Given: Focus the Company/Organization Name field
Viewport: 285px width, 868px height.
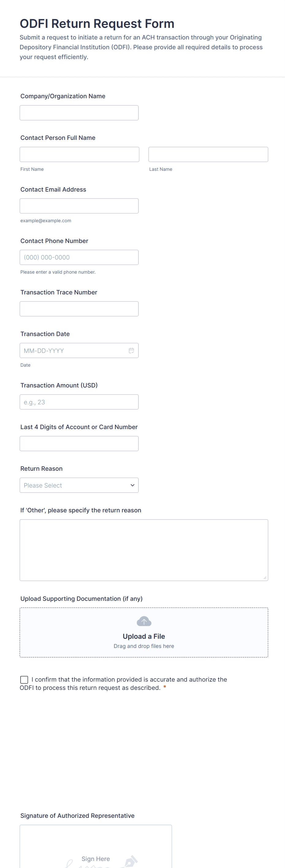Looking at the screenshot, I should pyautogui.click(x=79, y=113).
